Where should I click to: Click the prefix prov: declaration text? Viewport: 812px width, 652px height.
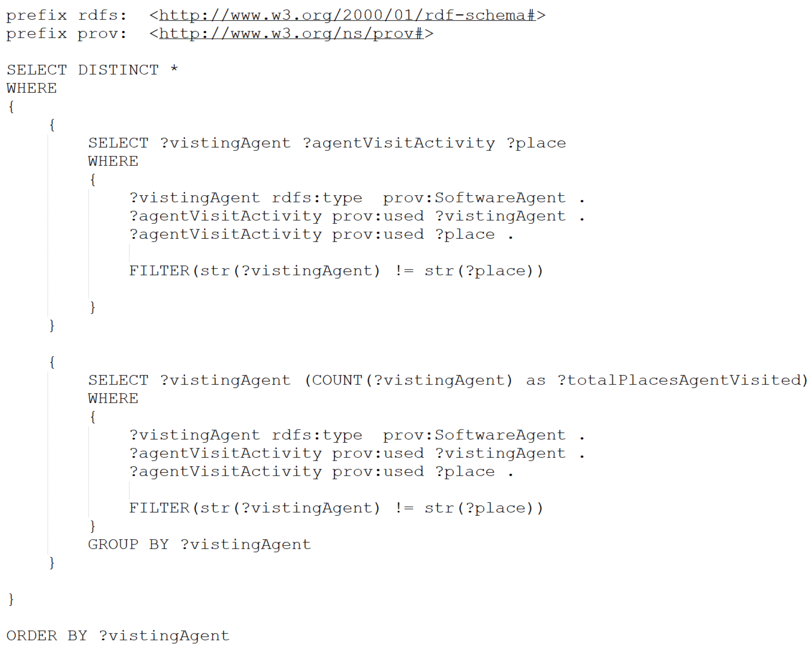[x=66, y=34]
